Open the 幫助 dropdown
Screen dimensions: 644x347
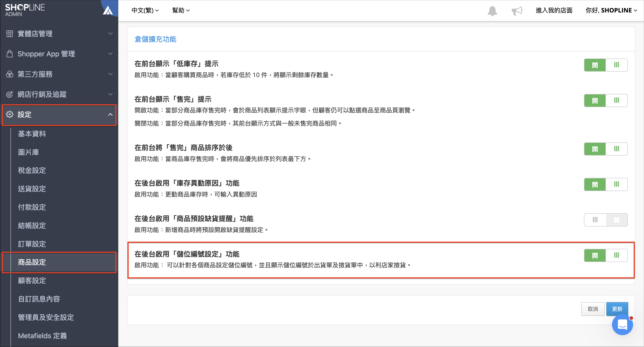click(x=181, y=11)
